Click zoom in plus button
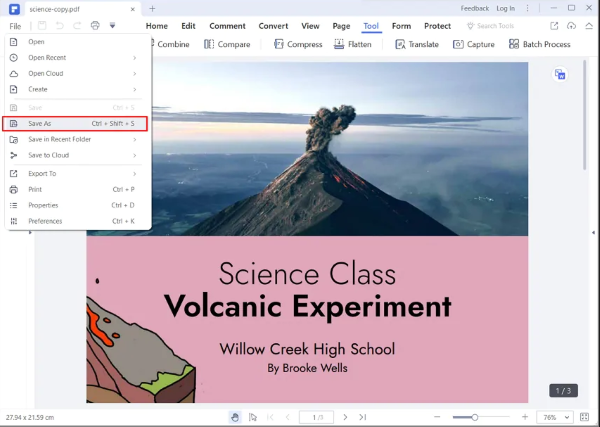 (x=525, y=417)
